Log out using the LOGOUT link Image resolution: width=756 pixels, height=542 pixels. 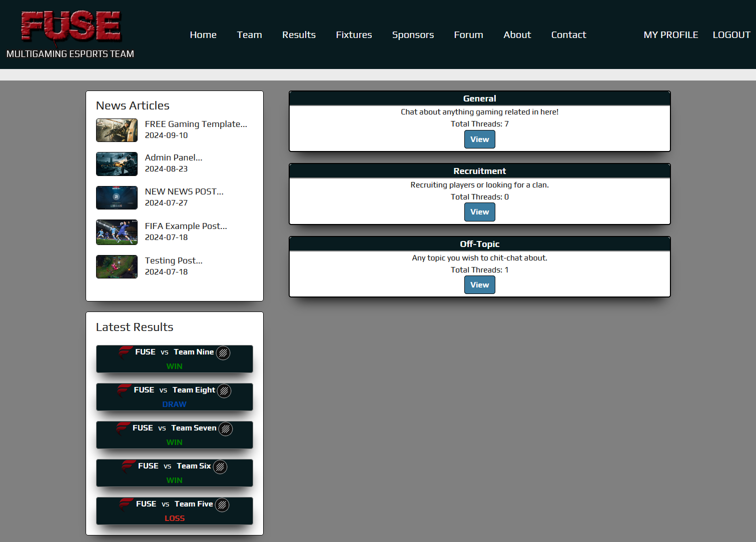tap(731, 35)
